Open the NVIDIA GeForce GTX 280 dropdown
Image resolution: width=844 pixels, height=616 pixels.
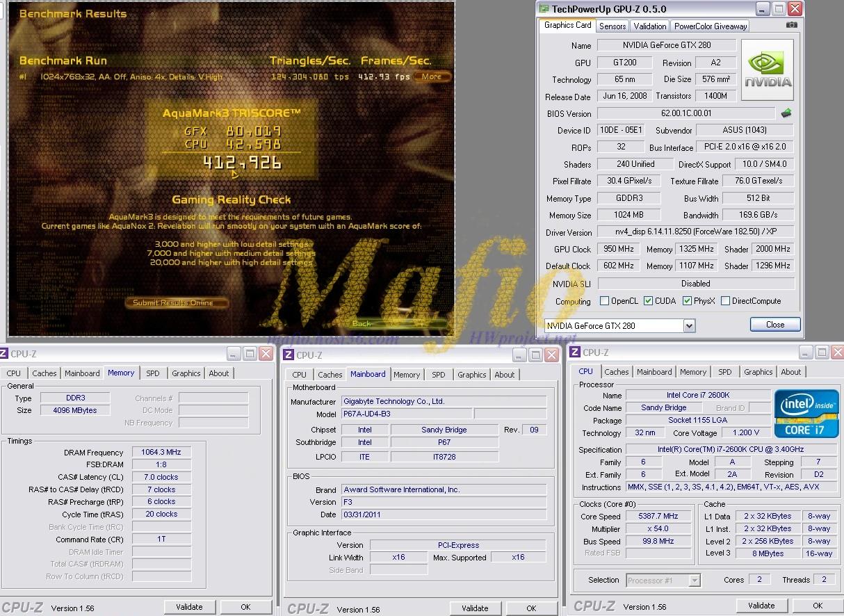click(689, 325)
